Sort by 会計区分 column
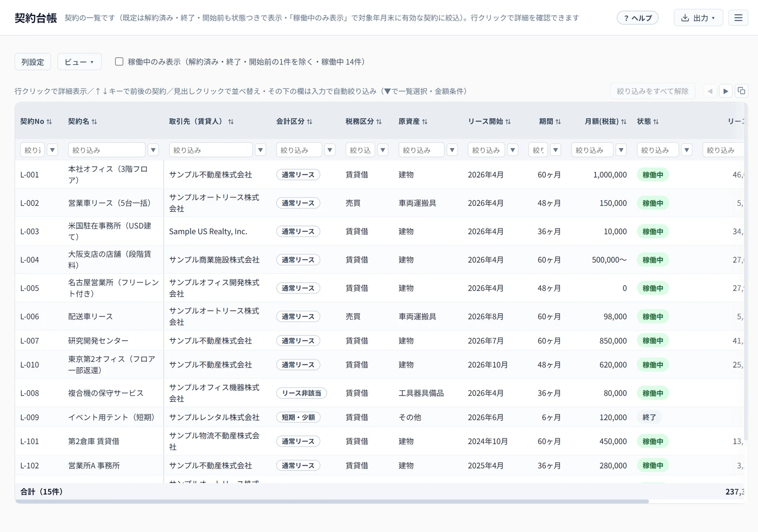The image size is (758, 532). tap(294, 121)
